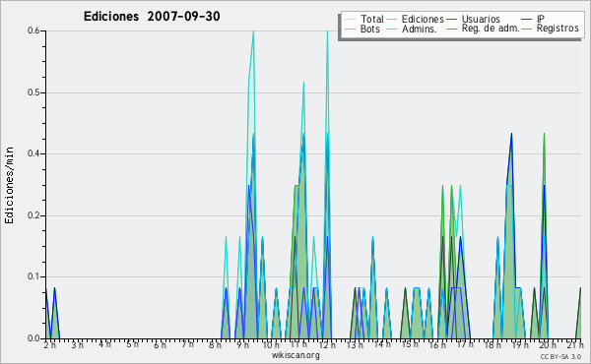Click the chart title 'Ediciones 2007-09-30'
This screenshot has width=591, height=364.
pyautogui.click(x=152, y=17)
